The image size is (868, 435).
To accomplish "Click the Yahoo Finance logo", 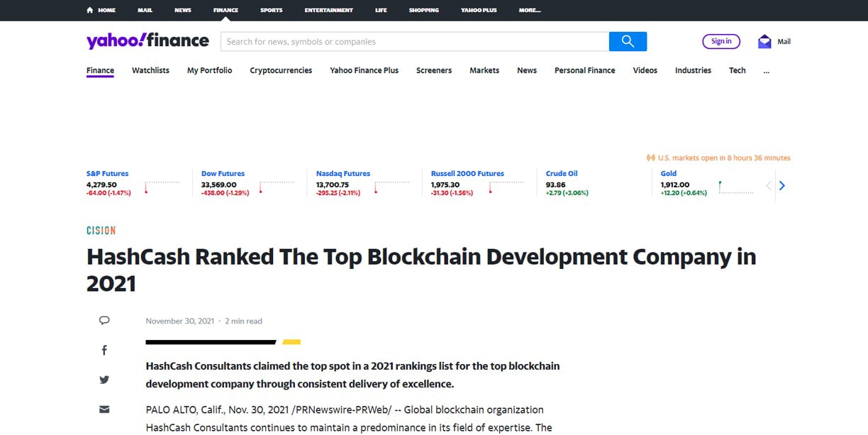I will 146,40.
